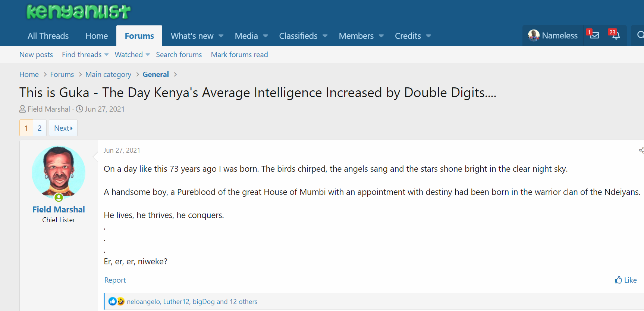Click the Kenyanlist logo
The height and width of the screenshot is (311, 644).
pyautogui.click(x=78, y=12)
